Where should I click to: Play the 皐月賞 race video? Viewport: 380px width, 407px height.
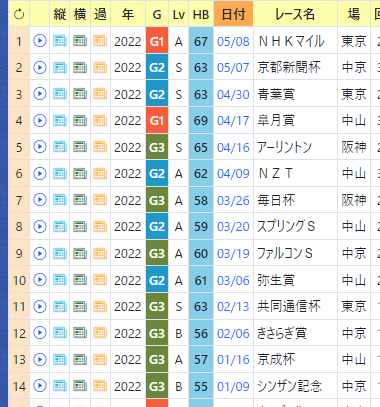tap(40, 120)
